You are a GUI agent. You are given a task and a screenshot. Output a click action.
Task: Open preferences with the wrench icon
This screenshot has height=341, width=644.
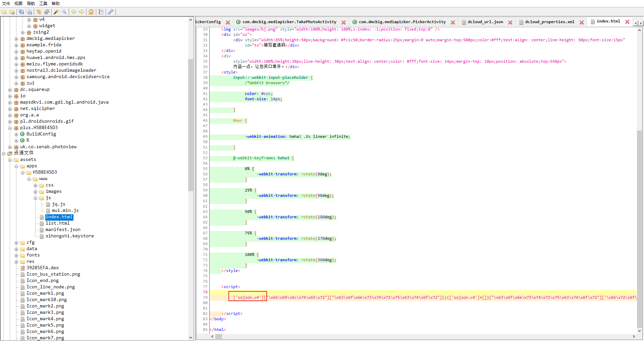coord(111,12)
